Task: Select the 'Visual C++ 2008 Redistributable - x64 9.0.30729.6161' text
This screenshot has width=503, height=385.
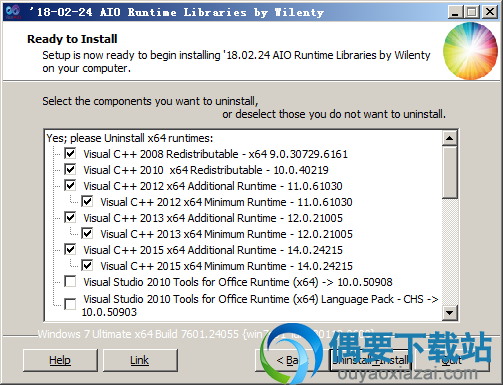Action: tap(215, 154)
